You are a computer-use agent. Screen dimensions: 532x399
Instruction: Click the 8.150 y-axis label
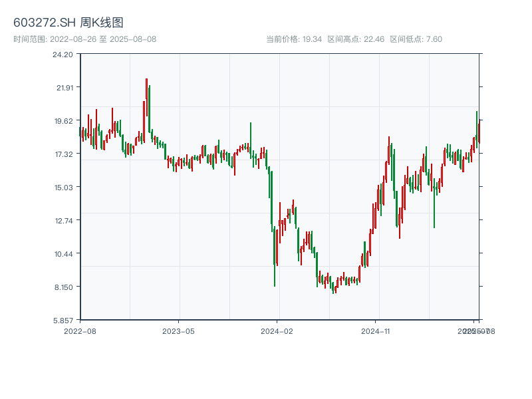pos(63,287)
